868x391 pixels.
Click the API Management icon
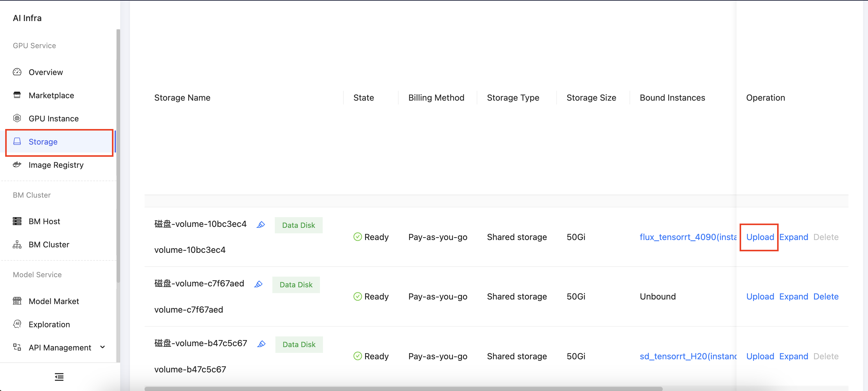coord(17,347)
